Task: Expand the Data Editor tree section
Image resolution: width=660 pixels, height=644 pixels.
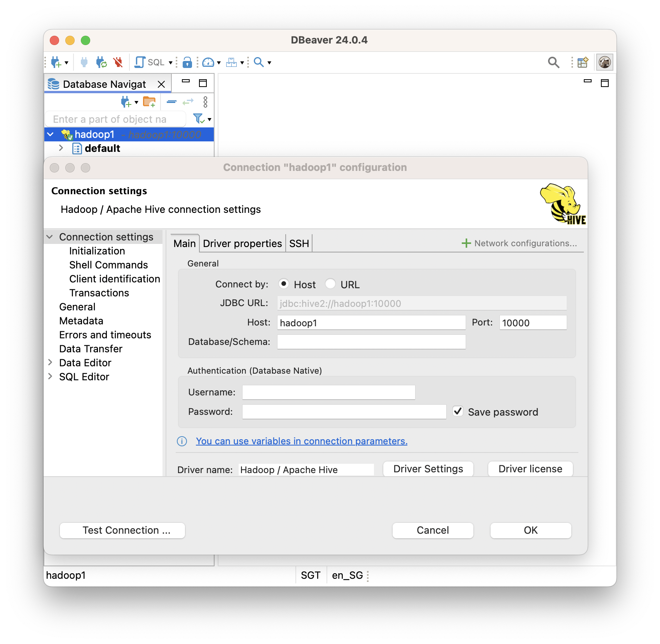Action: pyautogui.click(x=50, y=362)
